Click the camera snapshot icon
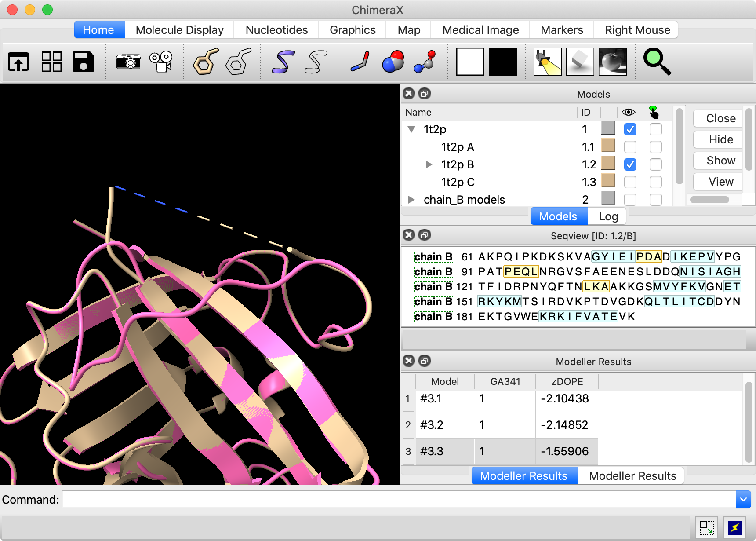Viewport: 756px width, 541px height. point(128,62)
